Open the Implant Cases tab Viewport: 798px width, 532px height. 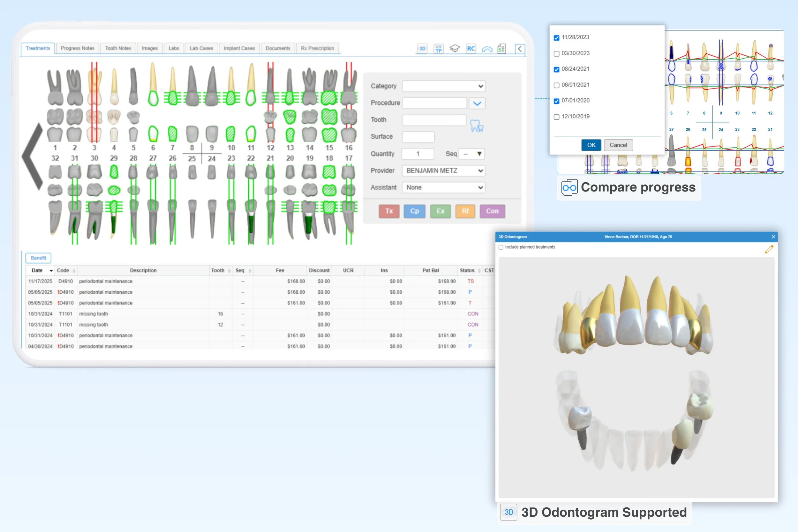click(239, 48)
